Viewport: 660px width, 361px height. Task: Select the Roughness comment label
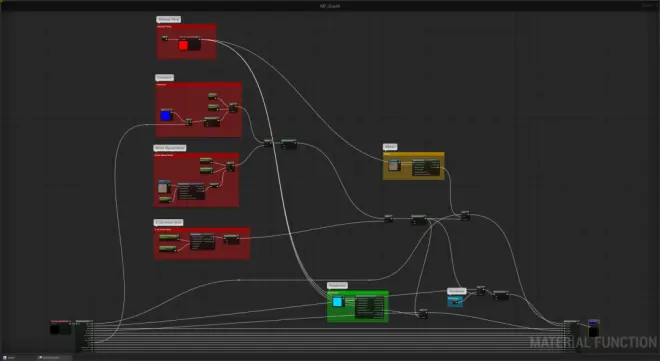coord(337,285)
